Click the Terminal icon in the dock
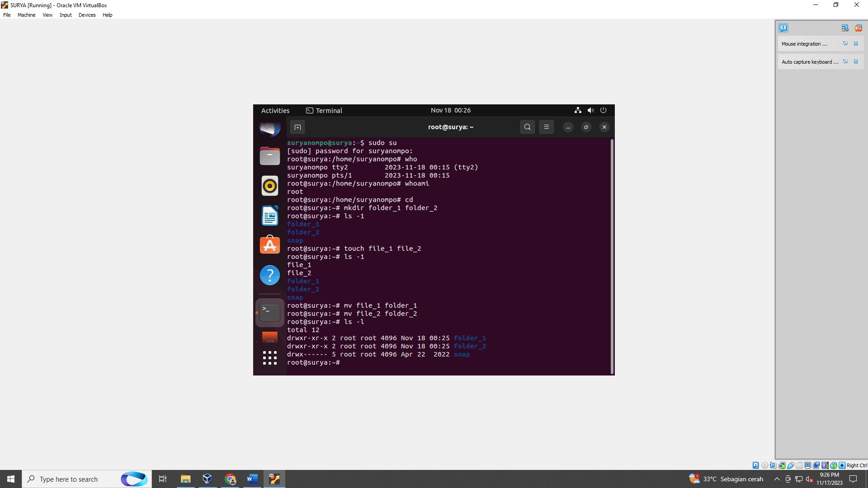868x488 pixels. pyautogui.click(x=270, y=312)
